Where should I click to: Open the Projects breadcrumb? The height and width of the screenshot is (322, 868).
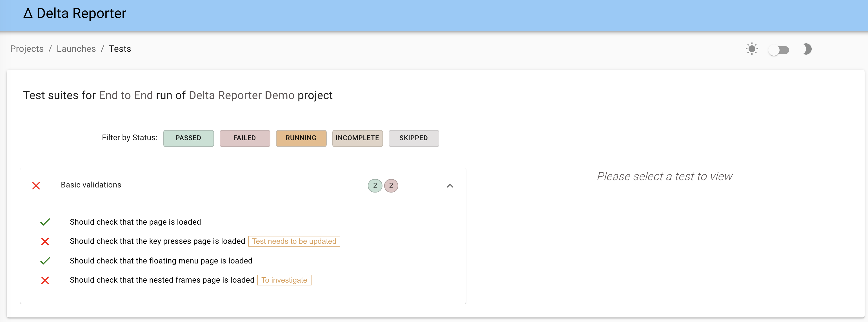pos(27,49)
